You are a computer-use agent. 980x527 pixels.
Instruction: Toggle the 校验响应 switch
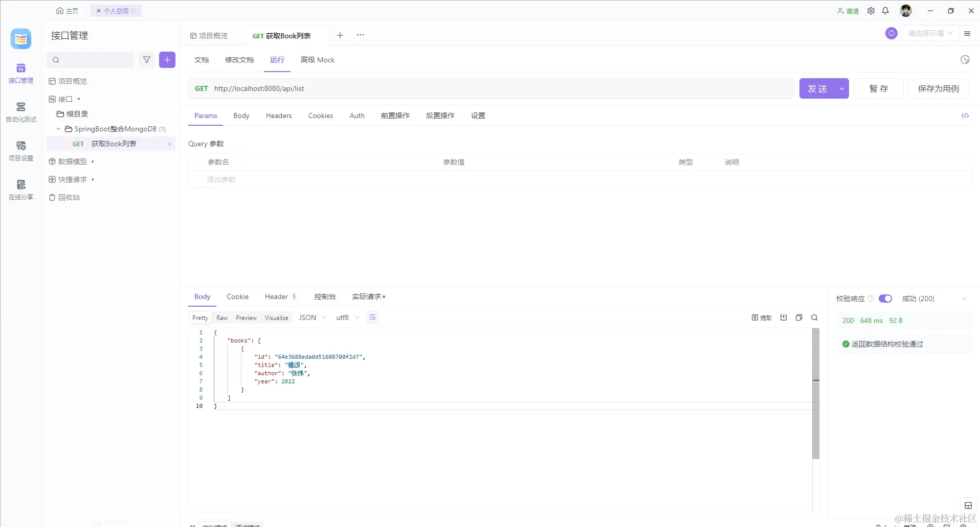(885, 299)
